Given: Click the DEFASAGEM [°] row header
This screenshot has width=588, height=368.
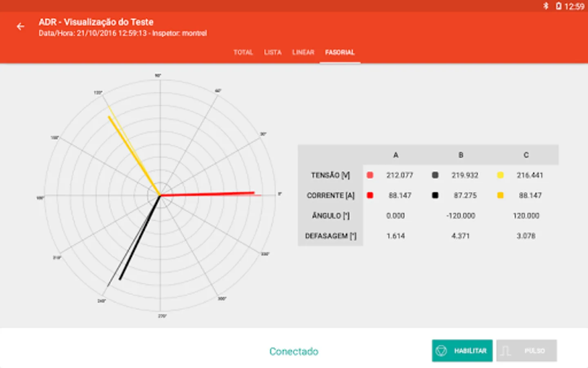Looking at the screenshot, I should click(330, 236).
